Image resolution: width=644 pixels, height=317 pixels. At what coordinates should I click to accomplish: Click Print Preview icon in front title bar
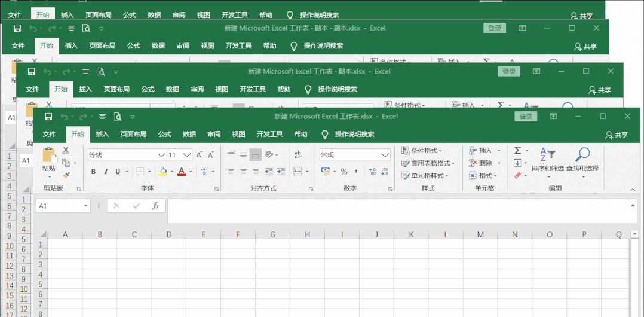pos(118,117)
